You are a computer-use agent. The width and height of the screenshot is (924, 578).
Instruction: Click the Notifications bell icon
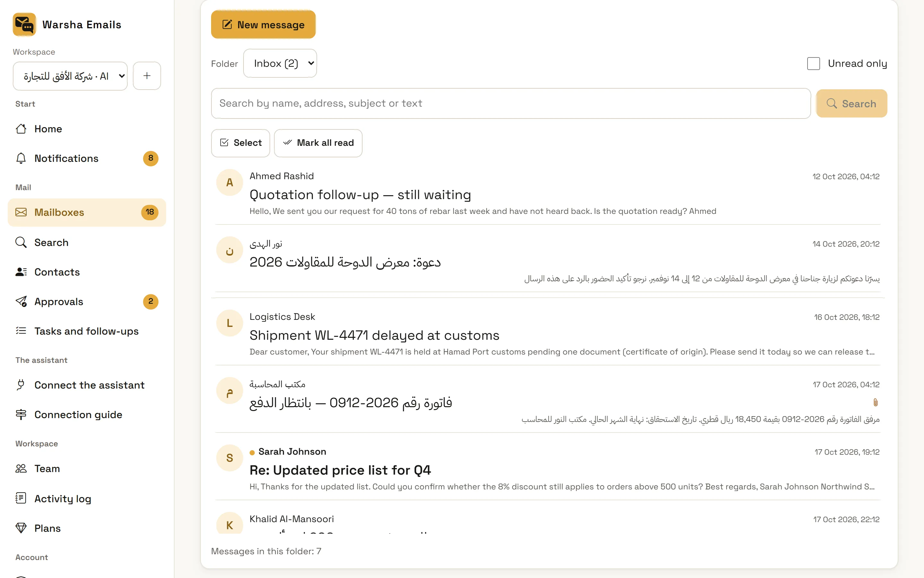click(21, 158)
